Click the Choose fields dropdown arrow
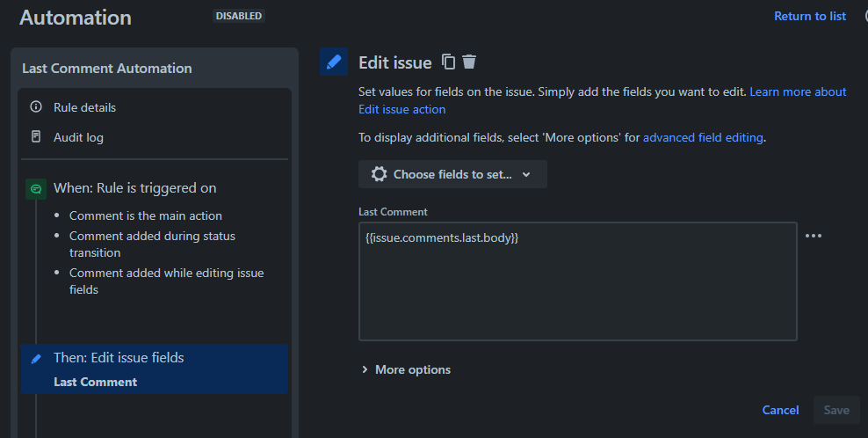Image resolution: width=868 pixels, height=438 pixels. 526,175
